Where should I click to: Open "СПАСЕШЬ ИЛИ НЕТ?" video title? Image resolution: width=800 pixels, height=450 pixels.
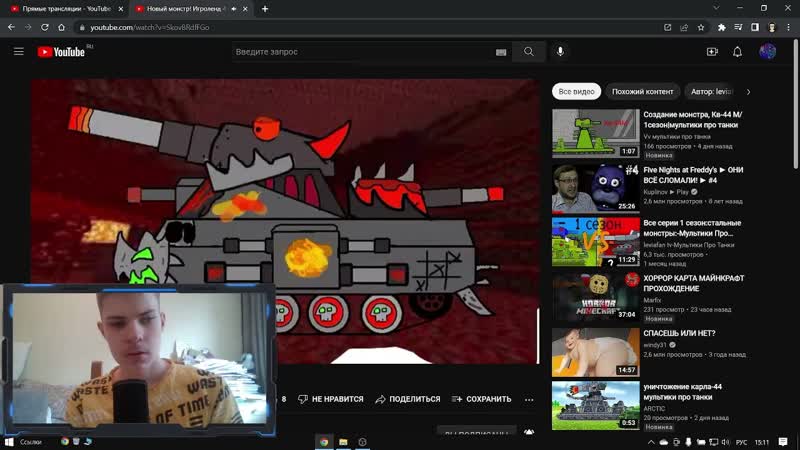[679, 333]
